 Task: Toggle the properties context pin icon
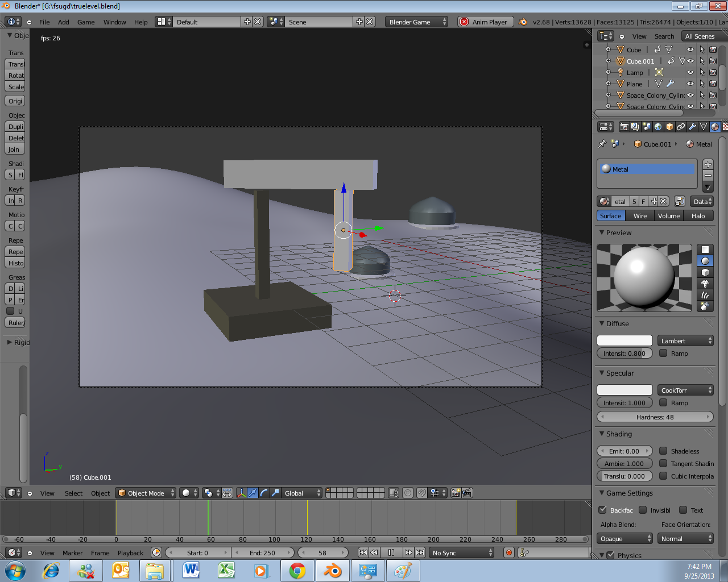(x=602, y=144)
